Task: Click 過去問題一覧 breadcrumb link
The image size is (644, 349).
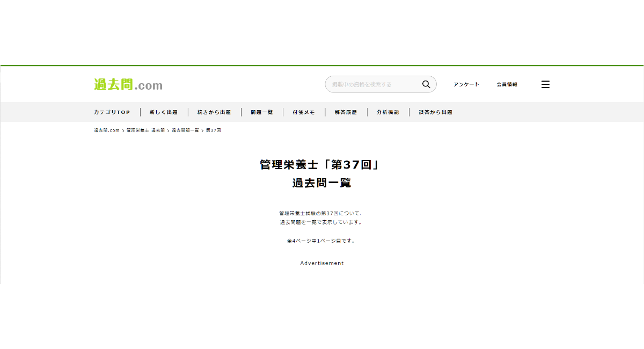Action: [x=185, y=130]
